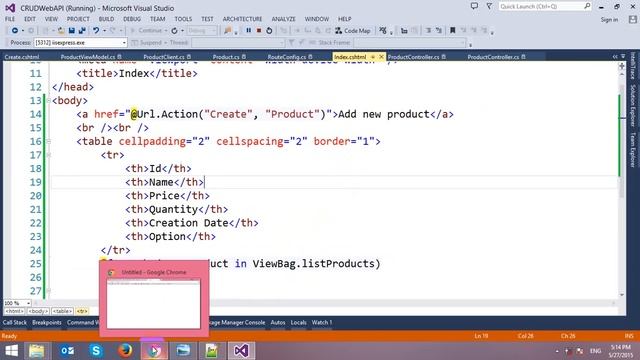Pause debugging with Break All icon
640x360 pixels.
pyautogui.click(x=249, y=31)
